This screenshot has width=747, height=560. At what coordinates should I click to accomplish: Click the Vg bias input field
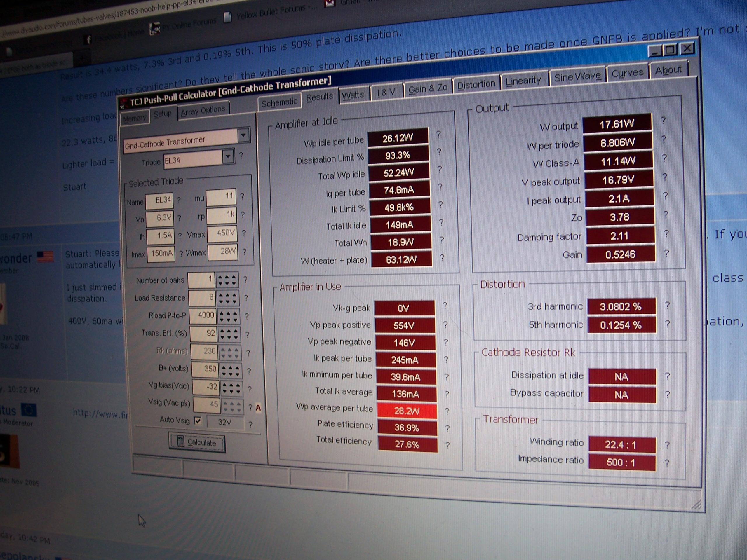[206, 387]
